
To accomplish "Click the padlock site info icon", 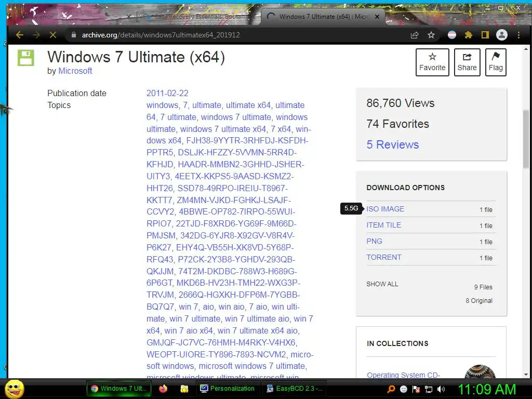I will (x=74, y=35).
